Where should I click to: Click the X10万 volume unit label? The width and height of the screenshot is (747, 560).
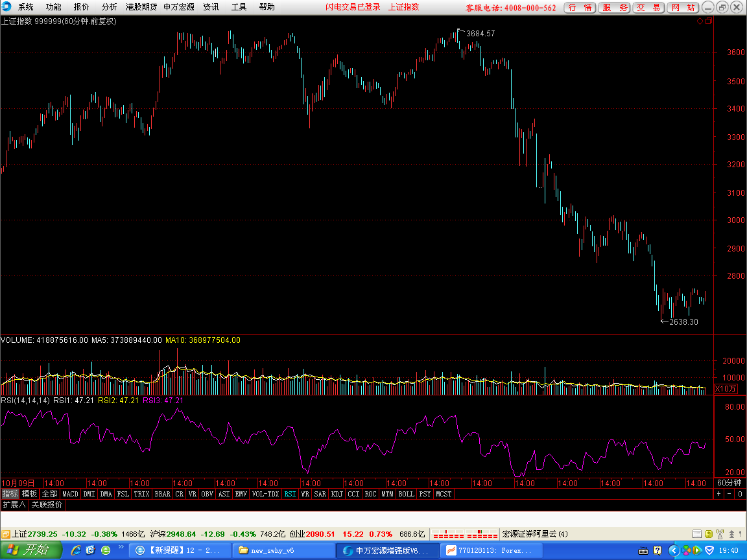tap(726, 389)
